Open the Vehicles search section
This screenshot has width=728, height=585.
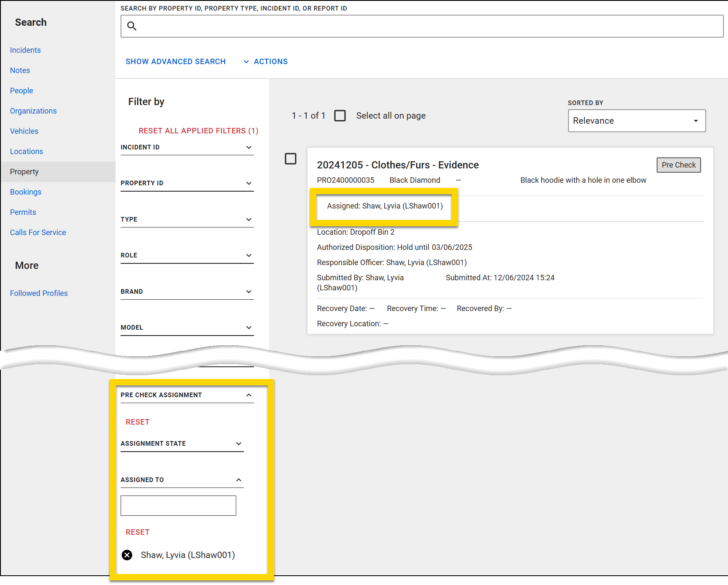[x=24, y=131]
